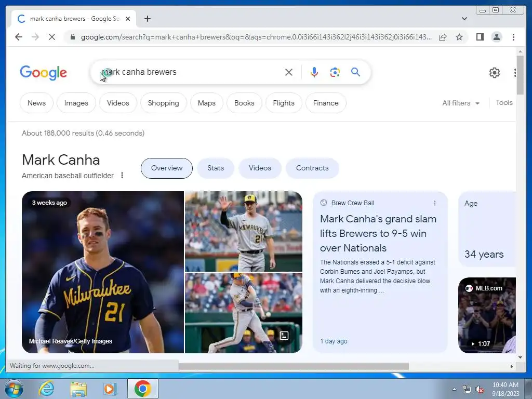
Task: Filter results by Flights
Action: (284, 103)
